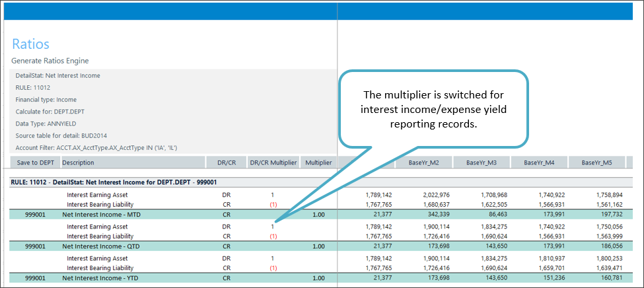This screenshot has width=644, height=288.
Task: Click the value 1,758,894
Action: click(x=608, y=195)
